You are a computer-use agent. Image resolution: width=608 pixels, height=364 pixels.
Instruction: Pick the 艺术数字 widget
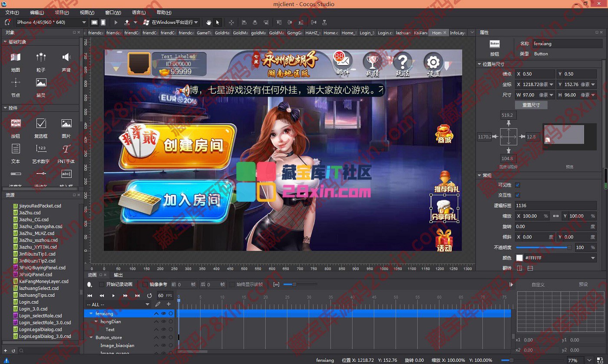click(41, 153)
